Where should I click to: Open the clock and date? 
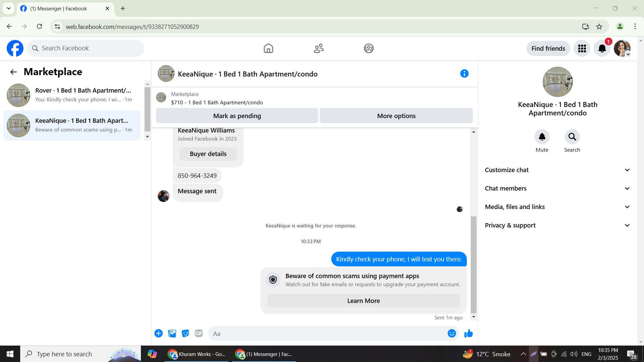pyautogui.click(x=608, y=354)
